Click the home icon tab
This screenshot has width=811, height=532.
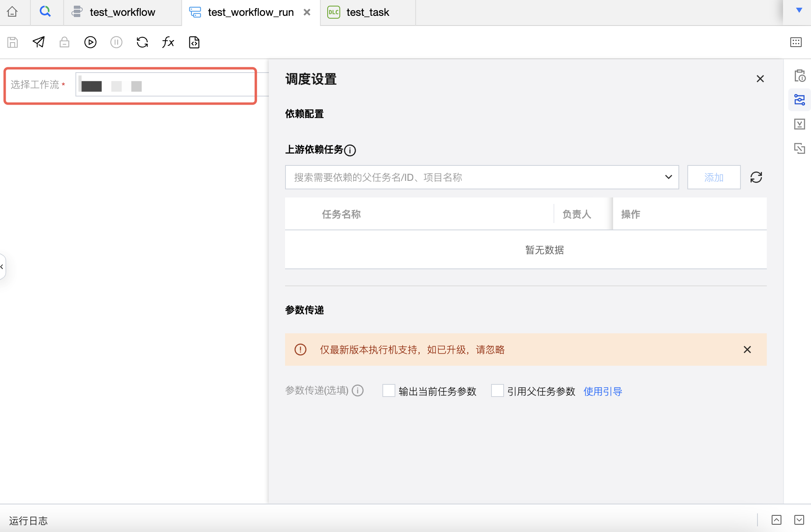point(12,12)
